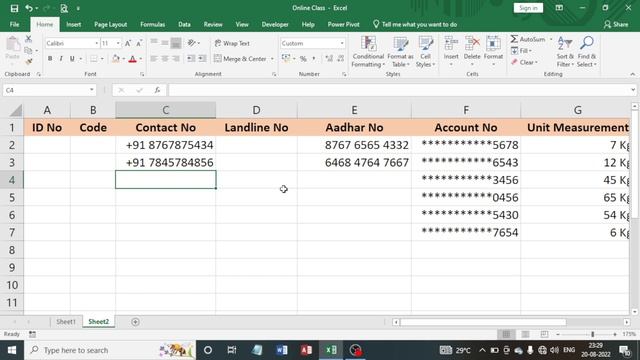Click the Percent Style icon
Screen dimensions: 640x360
pos(303,59)
